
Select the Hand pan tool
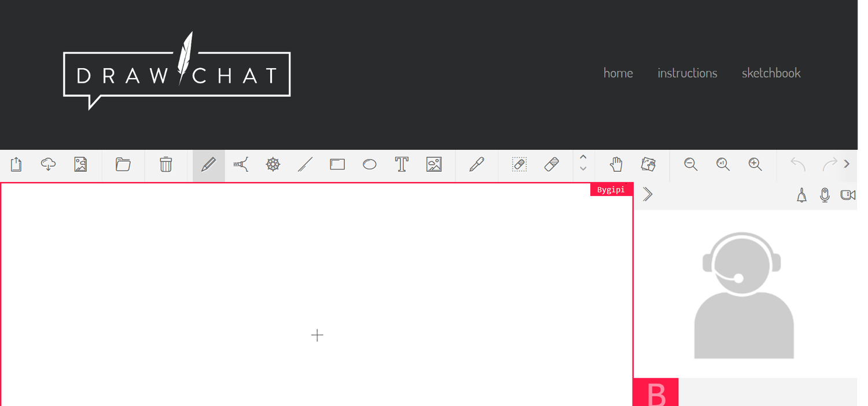click(616, 165)
